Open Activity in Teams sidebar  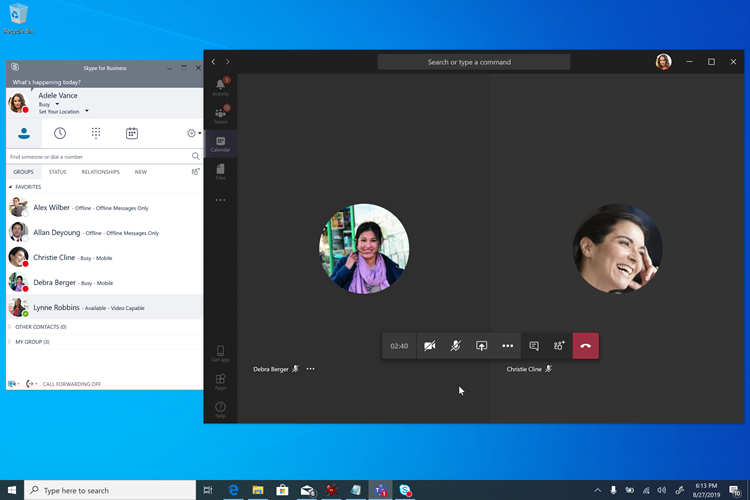click(220, 86)
